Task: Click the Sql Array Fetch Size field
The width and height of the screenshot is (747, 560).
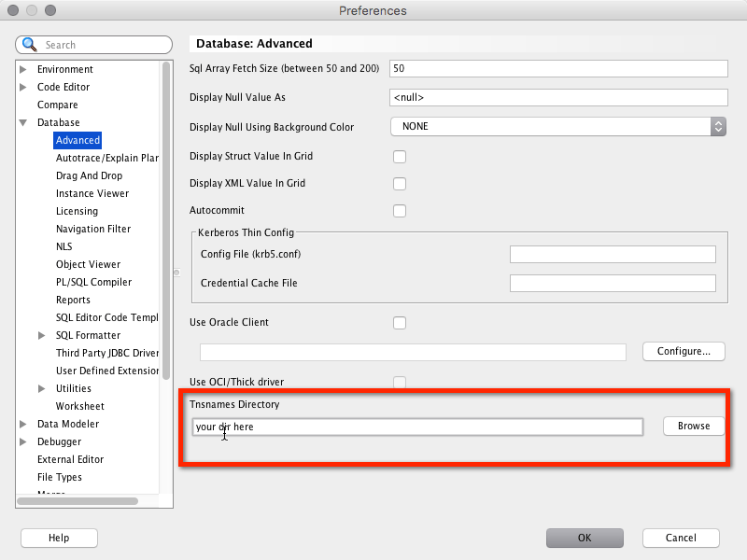Action: 558,68
